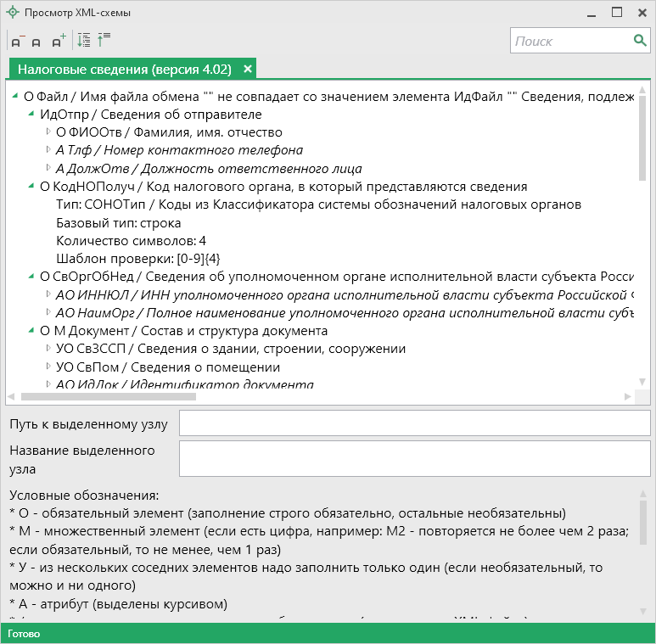Click the search magnifier icon
Screen dimensions: 656x644
(x=640, y=41)
